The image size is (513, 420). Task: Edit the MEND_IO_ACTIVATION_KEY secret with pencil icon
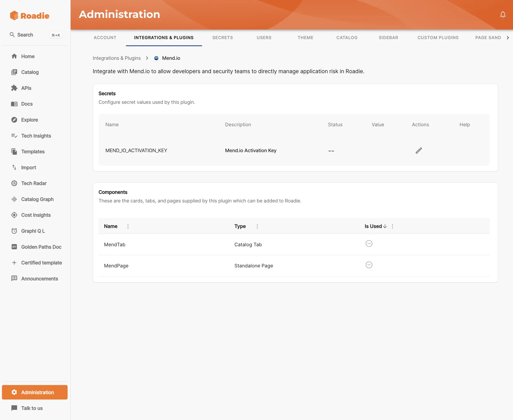(x=419, y=150)
